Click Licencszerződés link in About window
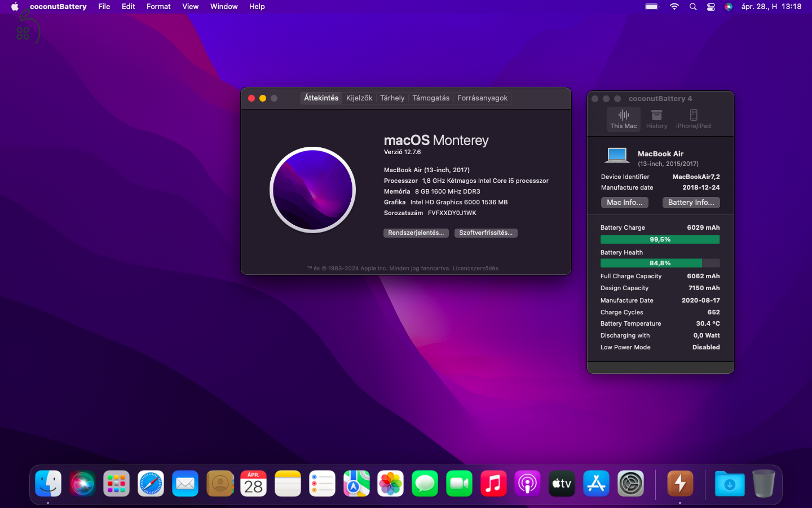This screenshot has width=812, height=508. pyautogui.click(x=475, y=269)
